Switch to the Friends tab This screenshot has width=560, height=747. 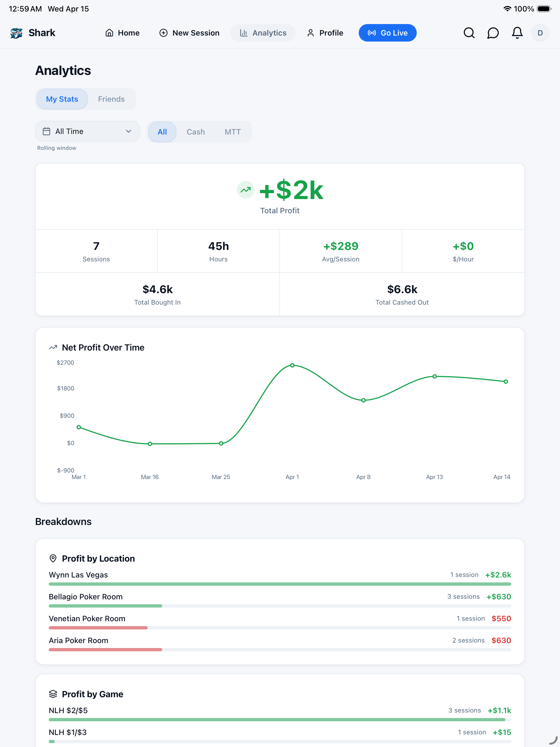click(112, 99)
